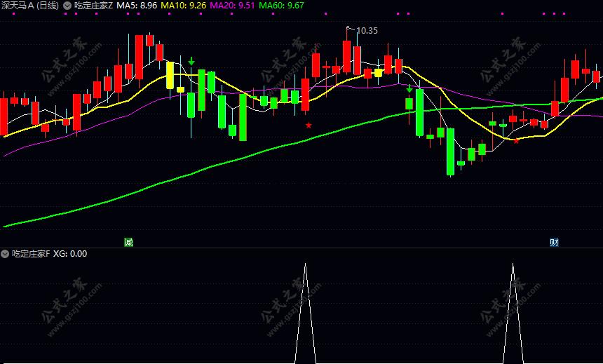
Task: Open the dropdown icon beside 吃定庄家Z
Action: pyautogui.click(x=67, y=6)
